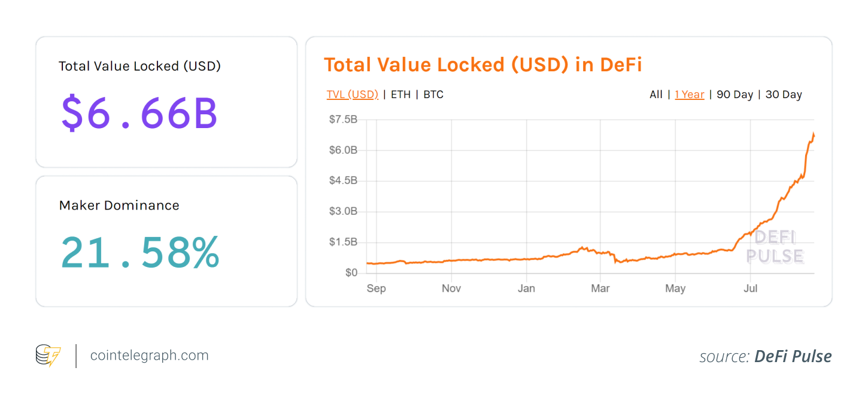Select the TVL (USD) chart tab
The image size is (868, 404).
pos(352,95)
